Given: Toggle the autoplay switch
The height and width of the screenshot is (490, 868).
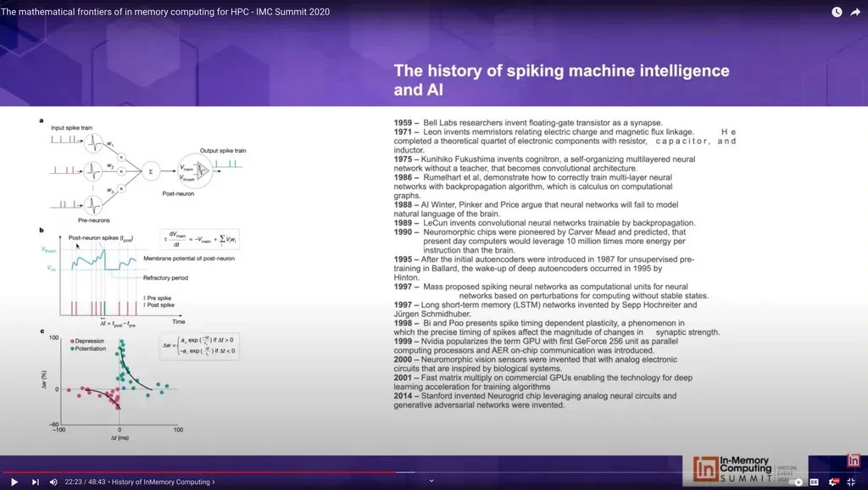Looking at the screenshot, I should [795, 482].
